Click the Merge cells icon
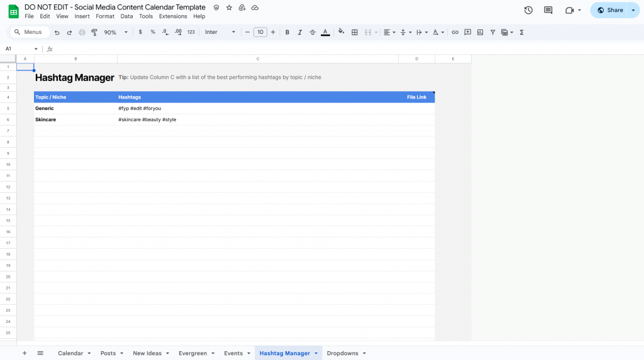 (x=367, y=32)
